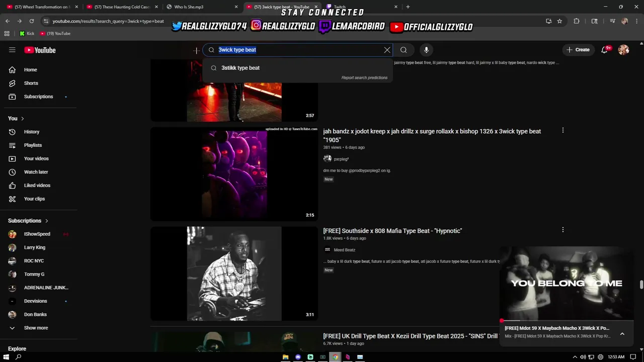Open the Windows notification center icon

633,357
